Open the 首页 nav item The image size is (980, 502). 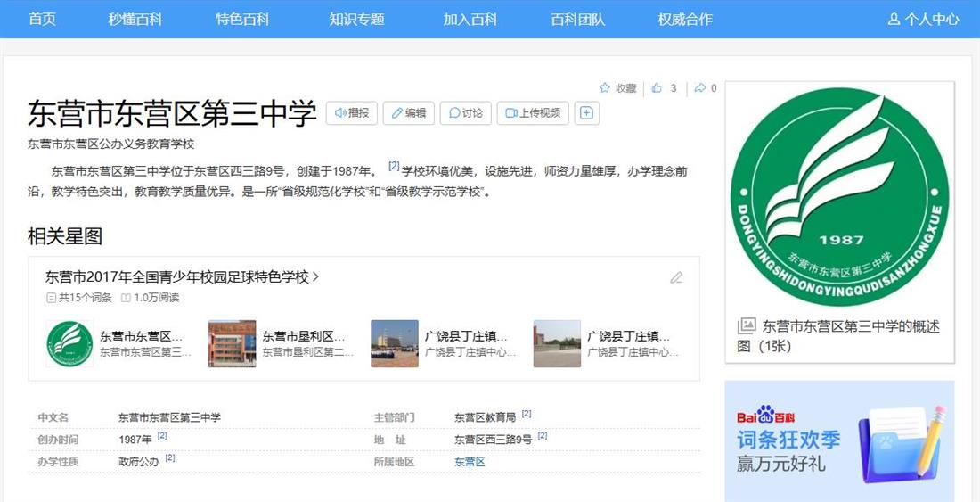point(43,20)
